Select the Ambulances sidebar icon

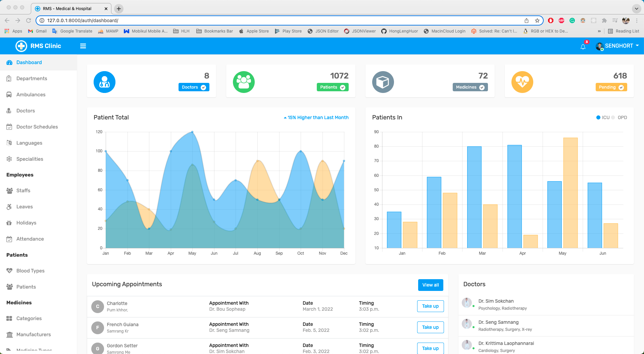9,94
